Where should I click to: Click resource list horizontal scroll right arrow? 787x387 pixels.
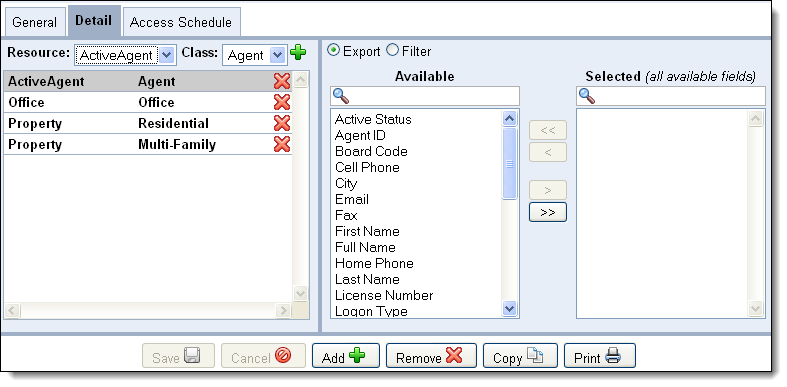click(283, 311)
